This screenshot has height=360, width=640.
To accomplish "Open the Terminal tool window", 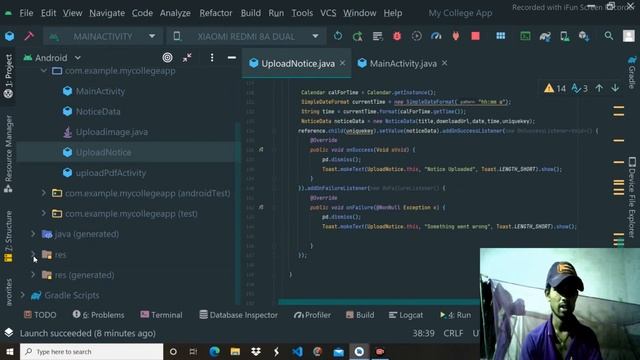I will tap(161, 315).
